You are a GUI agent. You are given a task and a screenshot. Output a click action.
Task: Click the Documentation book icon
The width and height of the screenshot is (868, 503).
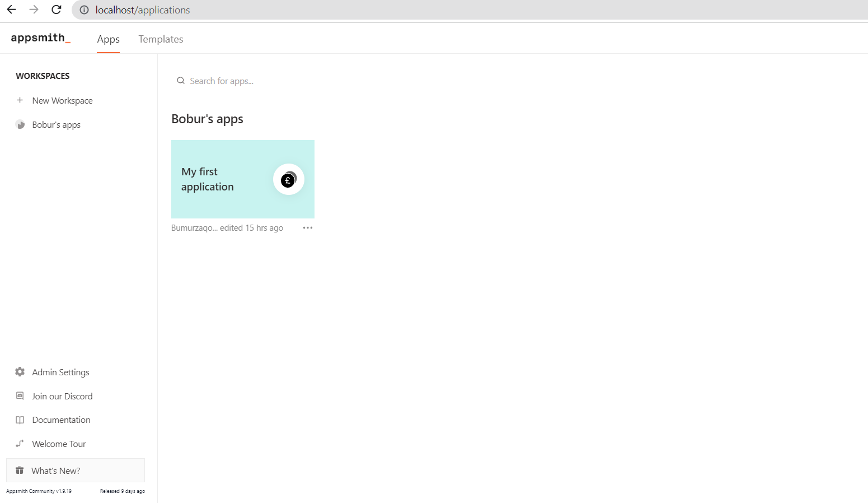(x=20, y=420)
